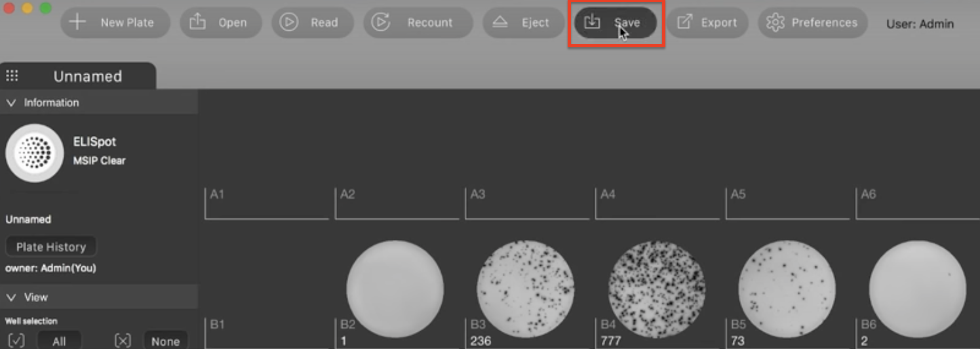Click the MSIP Clear plate text
The height and width of the screenshot is (349, 980).
(99, 160)
